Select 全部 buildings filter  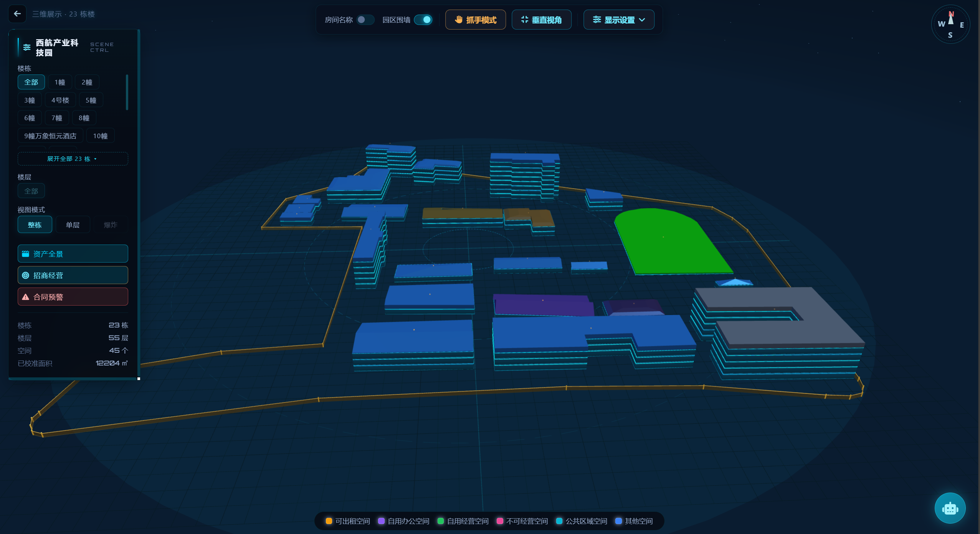pos(31,82)
